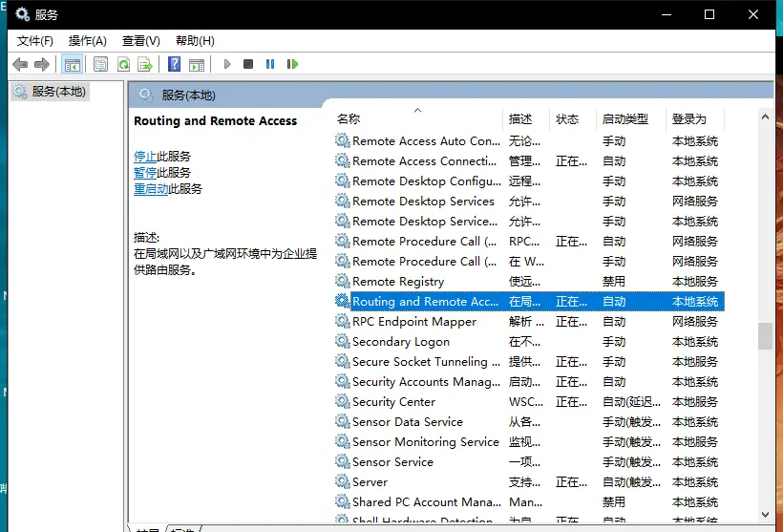Click 禁用 startup type of Remote Registry
Viewport: 783px width, 532px height.
coord(614,281)
